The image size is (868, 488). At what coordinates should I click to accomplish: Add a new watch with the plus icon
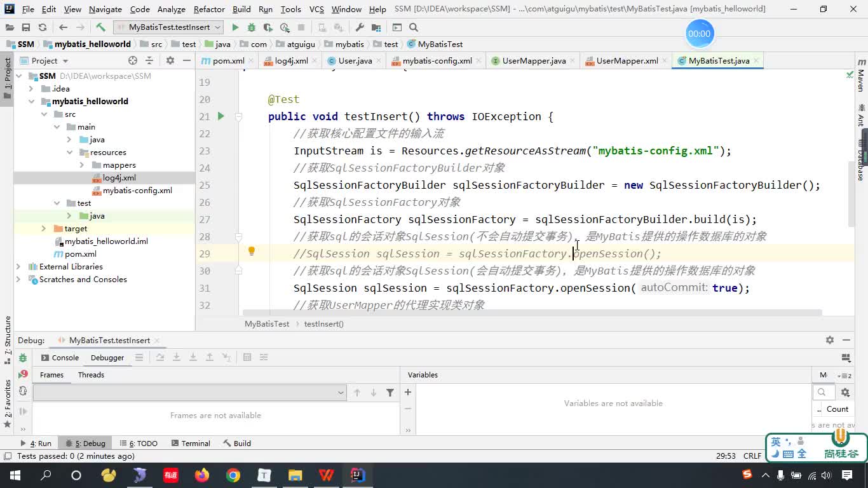pyautogui.click(x=408, y=392)
